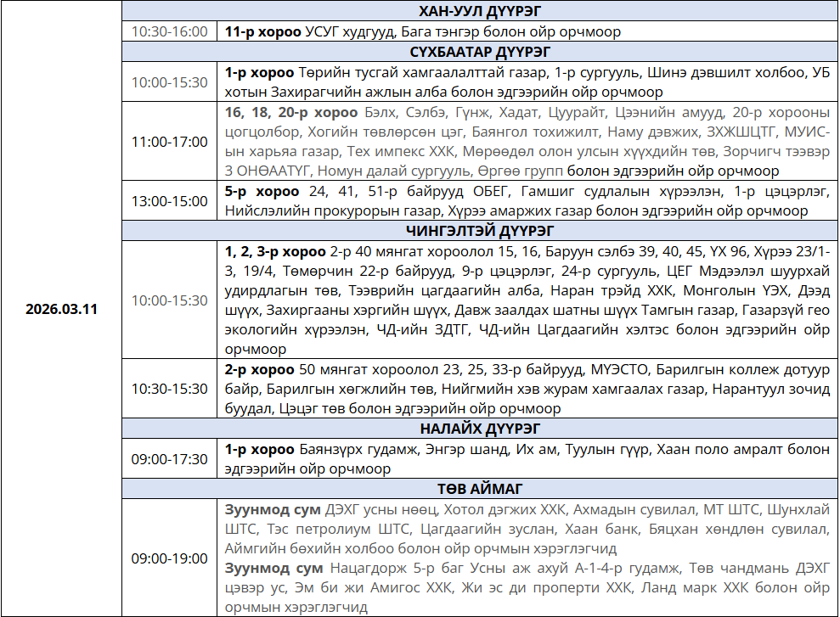This screenshot has height=617, width=840.
Task: Select the 5-р хороо байрууд description
Action: click(527, 201)
